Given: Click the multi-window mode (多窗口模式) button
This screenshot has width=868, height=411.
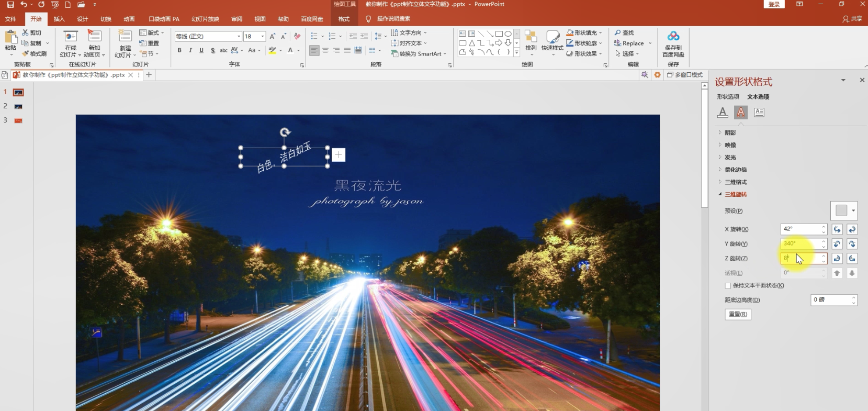Looking at the screenshot, I should tap(685, 75).
